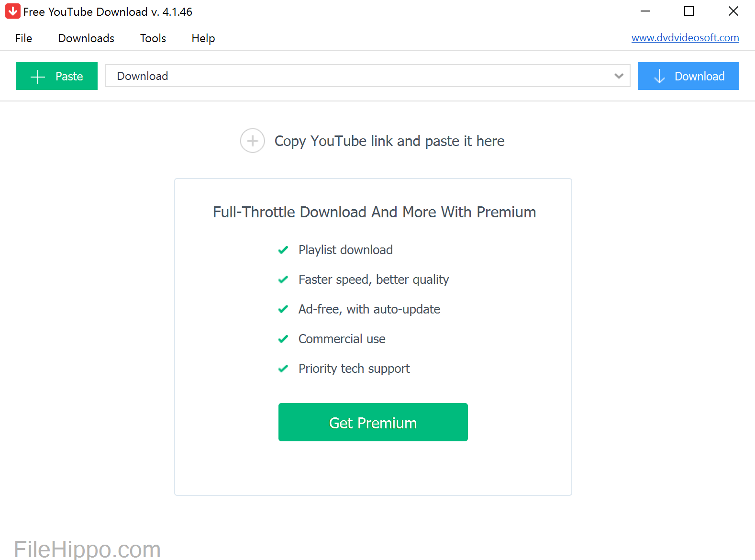Screen dimensions: 755x560
Task: Open the File menu
Action: [x=23, y=38]
